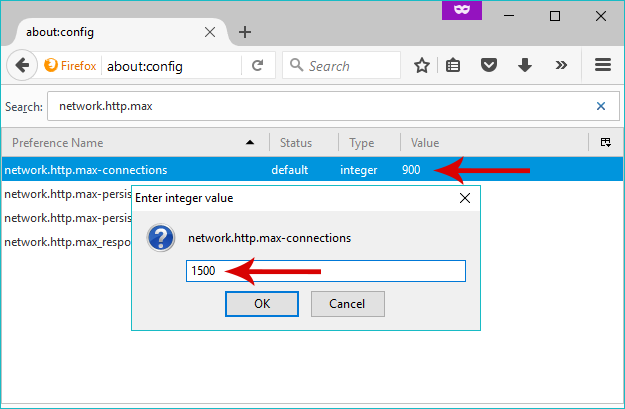This screenshot has height=409, width=625.
Task: Reload the page with the refresh icon
Action: (x=257, y=65)
